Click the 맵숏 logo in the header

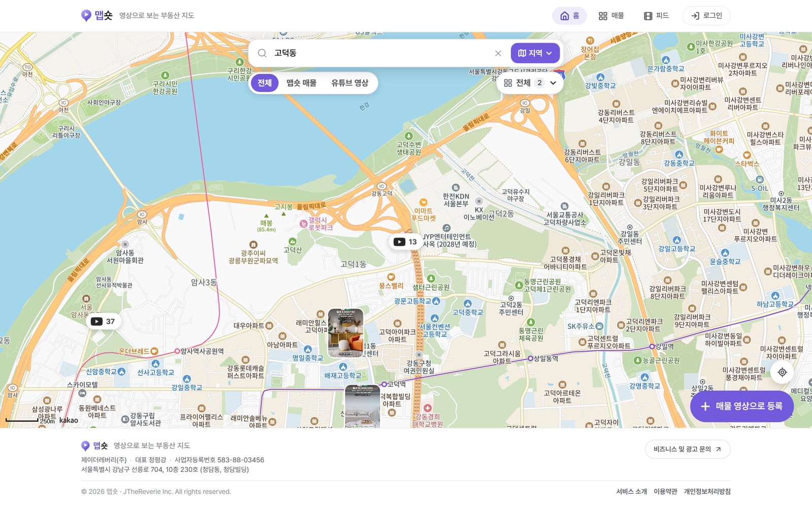click(97, 15)
